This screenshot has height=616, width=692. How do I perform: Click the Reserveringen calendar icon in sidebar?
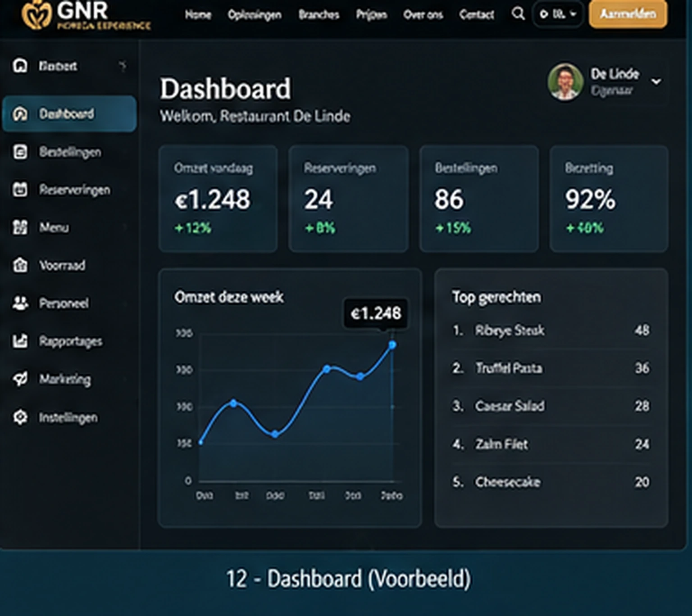(20, 190)
